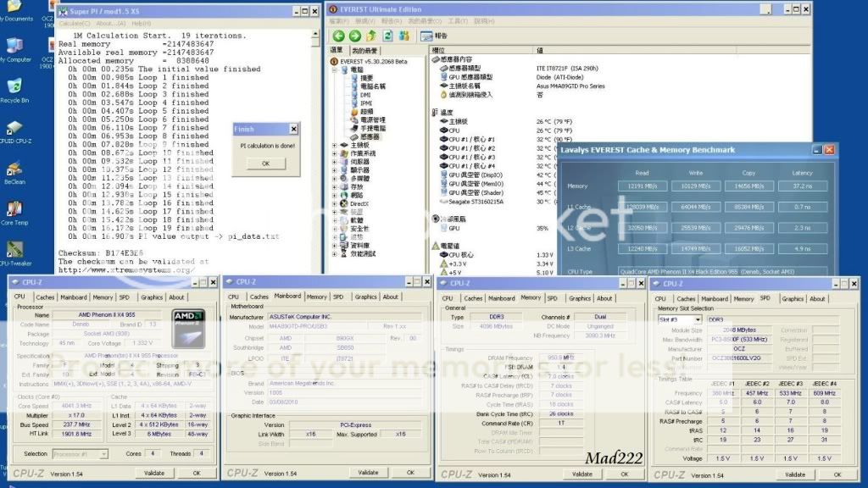Expand the 作業系統 node in EVEREST tree
The width and height of the screenshot is (868, 488).
[x=334, y=153]
